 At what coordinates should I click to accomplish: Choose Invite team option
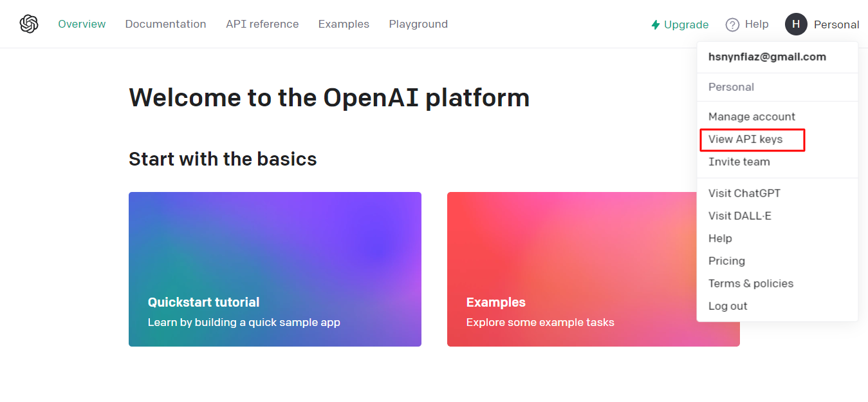click(739, 162)
